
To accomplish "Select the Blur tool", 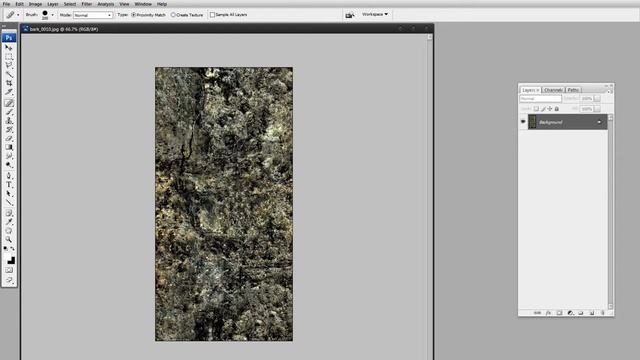I will 9,156.
